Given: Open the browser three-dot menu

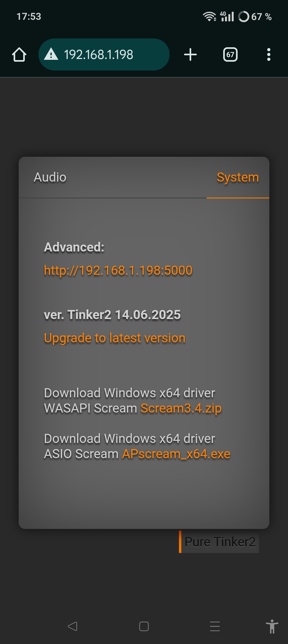Looking at the screenshot, I should 269,54.
